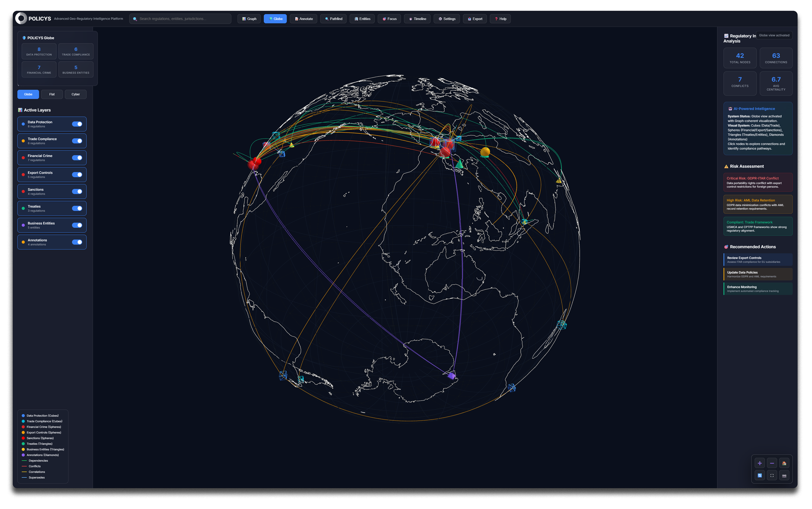Image resolution: width=812 pixels, height=509 pixels.
Task: Reset view with the home icon
Action: 784,463
